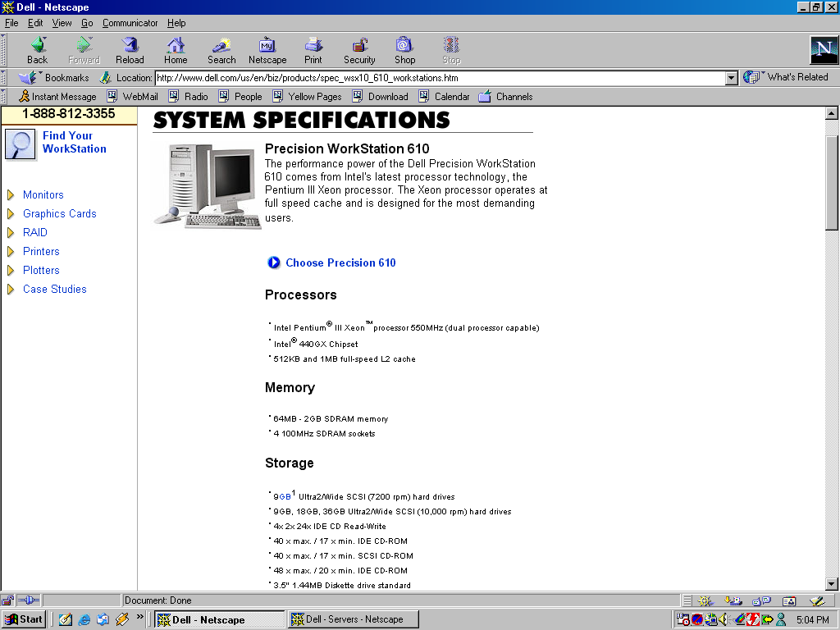Image resolution: width=840 pixels, height=630 pixels.
Task: Open the Security info button
Action: click(359, 50)
